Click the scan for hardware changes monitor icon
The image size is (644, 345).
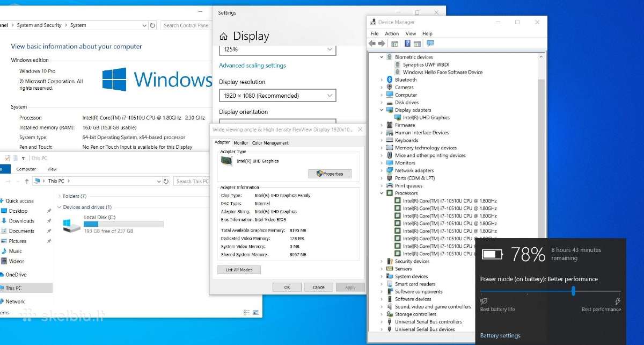[x=430, y=44]
